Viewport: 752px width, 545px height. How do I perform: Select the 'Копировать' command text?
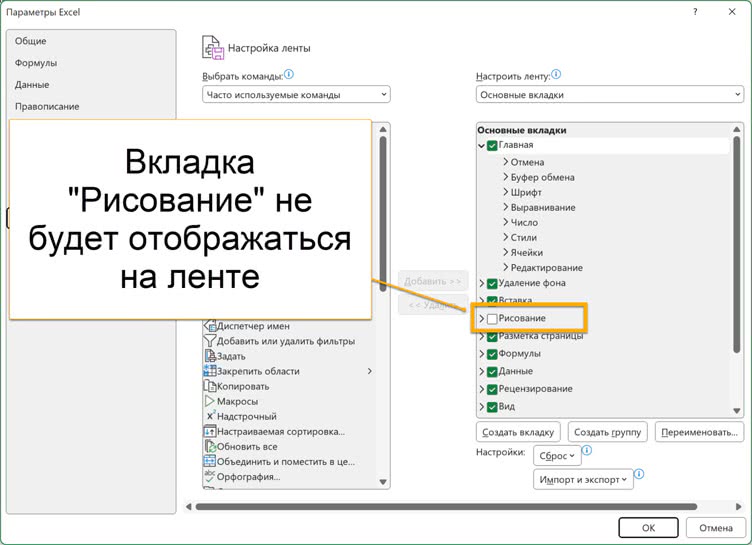pyautogui.click(x=243, y=386)
